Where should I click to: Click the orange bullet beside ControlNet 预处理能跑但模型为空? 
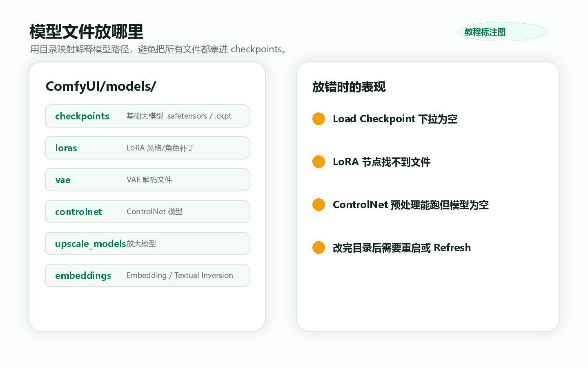318,205
